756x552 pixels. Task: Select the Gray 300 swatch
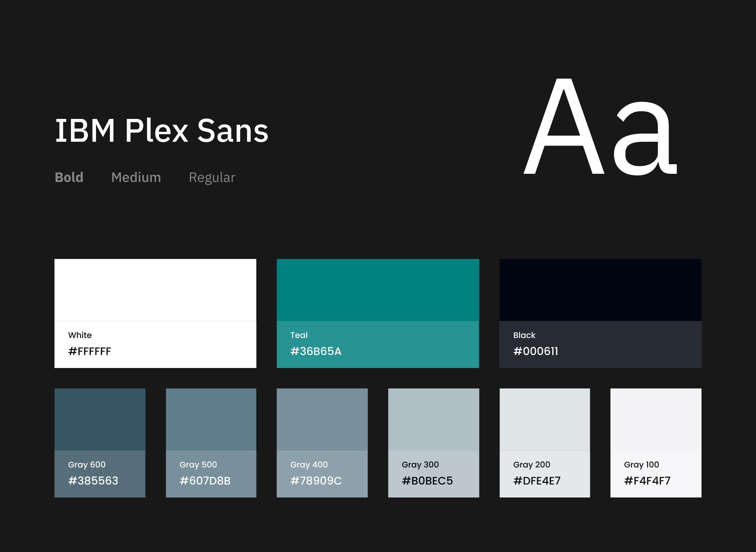[434, 419]
